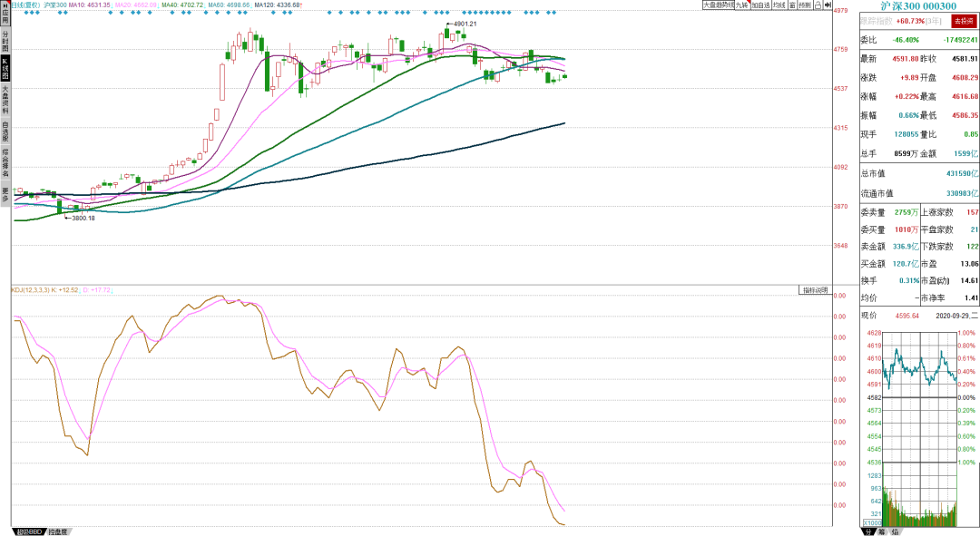Select the 超级BBD indicator tab
Image resolution: width=980 pixels, height=536 pixels.
tap(29, 531)
